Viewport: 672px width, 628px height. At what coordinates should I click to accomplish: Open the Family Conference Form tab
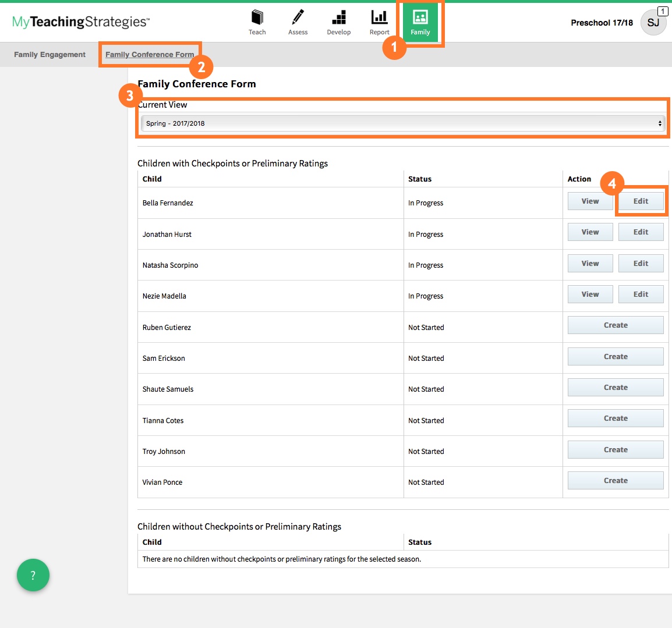(x=150, y=55)
